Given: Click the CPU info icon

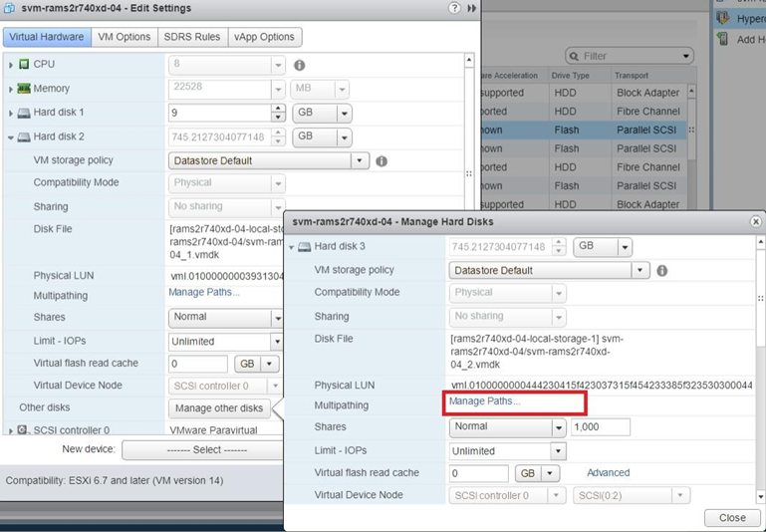Looking at the screenshot, I should pyautogui.click(x=299, y=66).
